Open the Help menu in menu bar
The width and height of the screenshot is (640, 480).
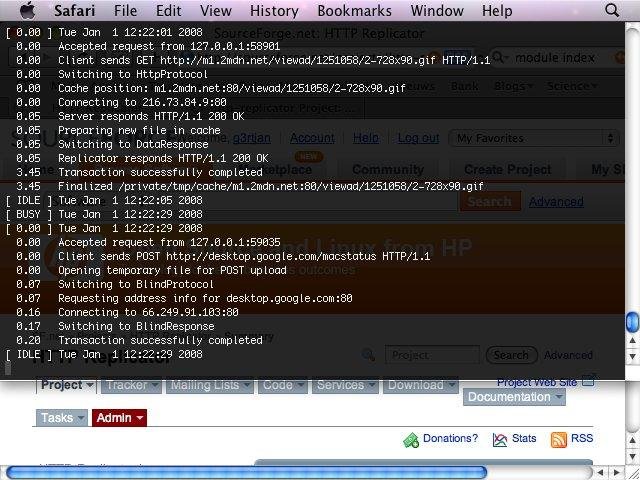click(x=497, y=11)
